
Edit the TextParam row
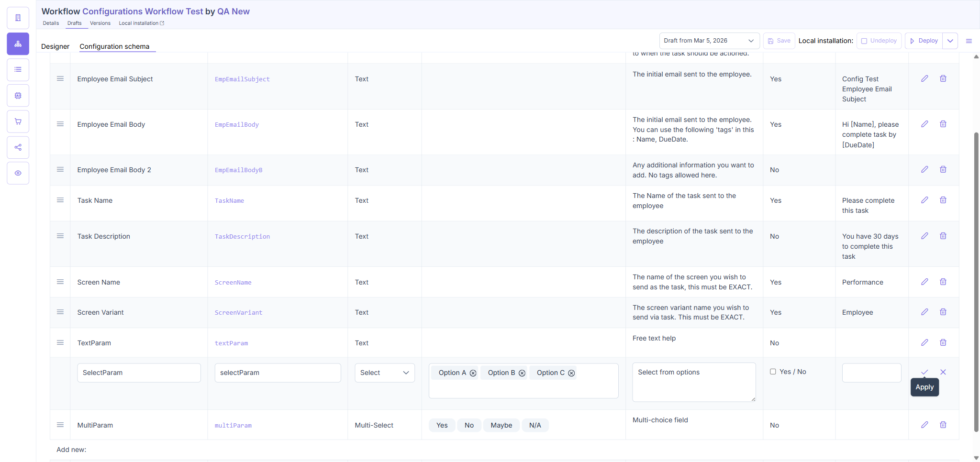[x=924, y=342]
